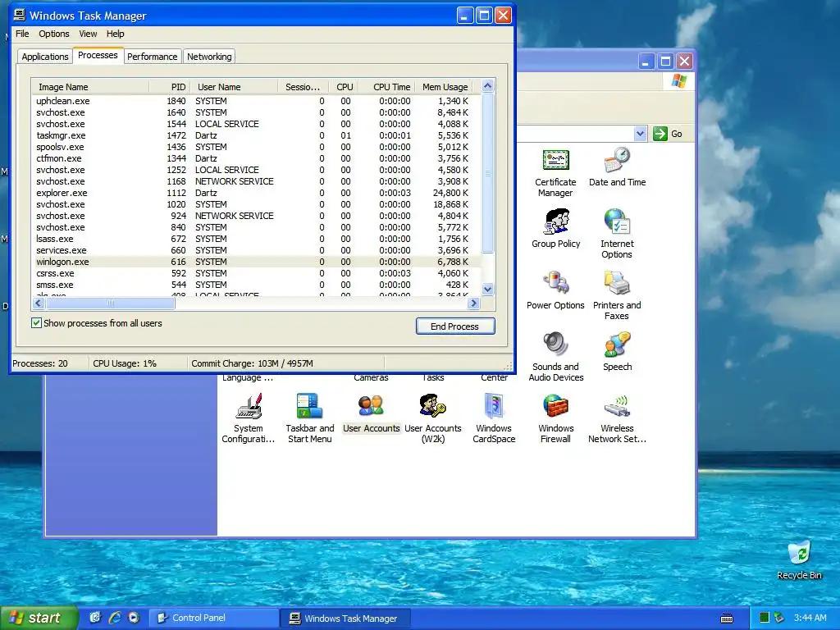Click the Go arrow icon in Control Panel

[x=660, y=134]
